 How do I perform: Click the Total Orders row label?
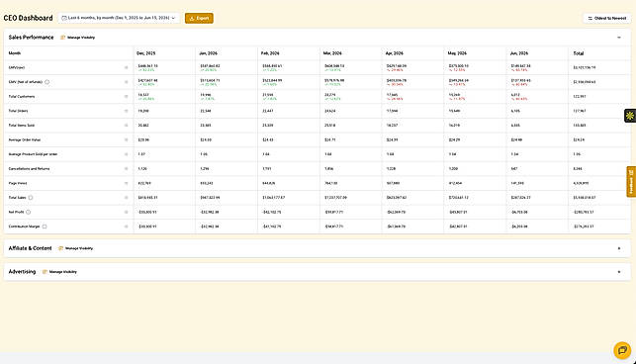coord(18,111)
